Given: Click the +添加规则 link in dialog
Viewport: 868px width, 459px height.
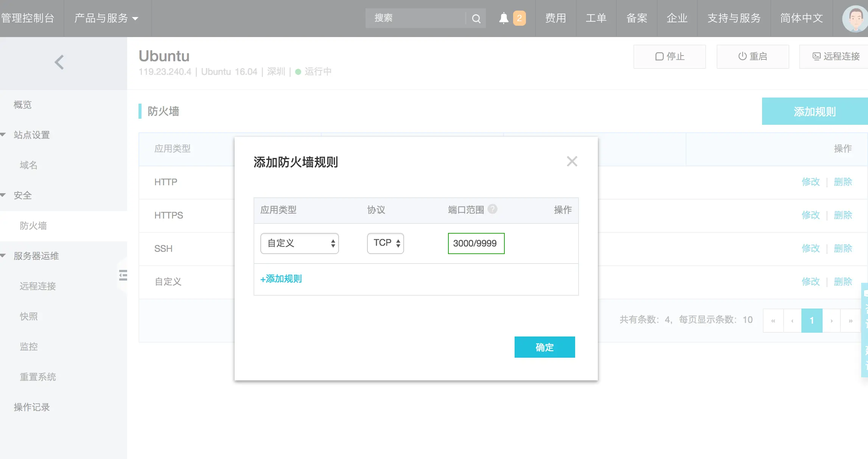Looking at the screenshot, I should point(281,279).
